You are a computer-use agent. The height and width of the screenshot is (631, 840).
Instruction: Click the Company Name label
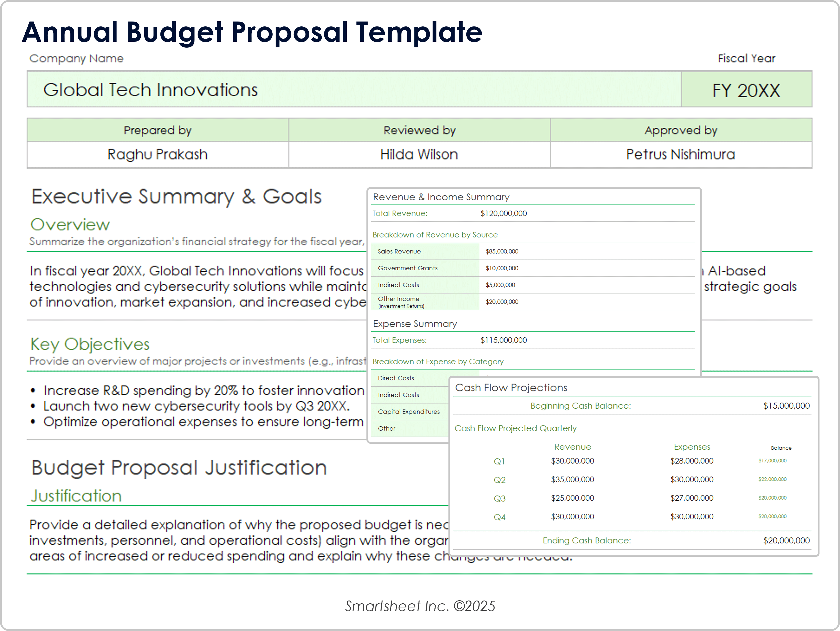tap(76, 58)
